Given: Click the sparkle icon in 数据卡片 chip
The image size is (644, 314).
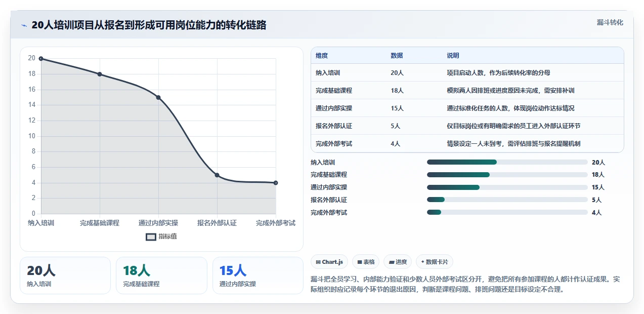Looking at the screenshot, I should 422,262.
